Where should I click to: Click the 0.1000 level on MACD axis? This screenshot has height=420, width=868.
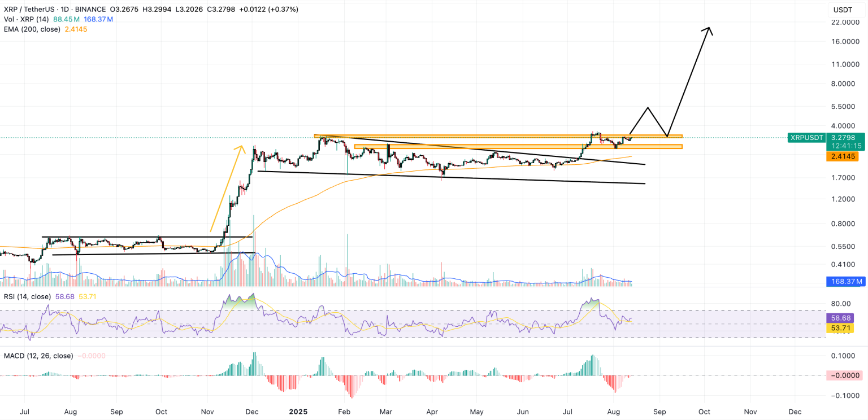(843, 356)
